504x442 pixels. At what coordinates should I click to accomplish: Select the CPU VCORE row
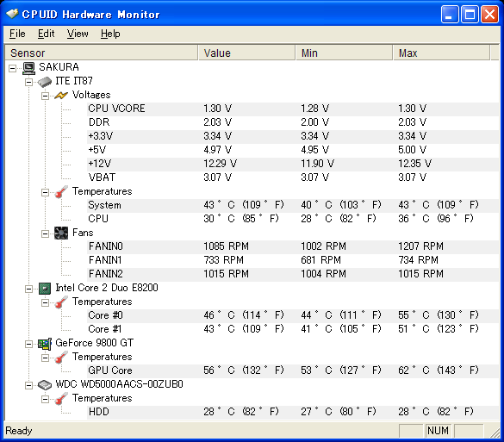tap(293, 109)
